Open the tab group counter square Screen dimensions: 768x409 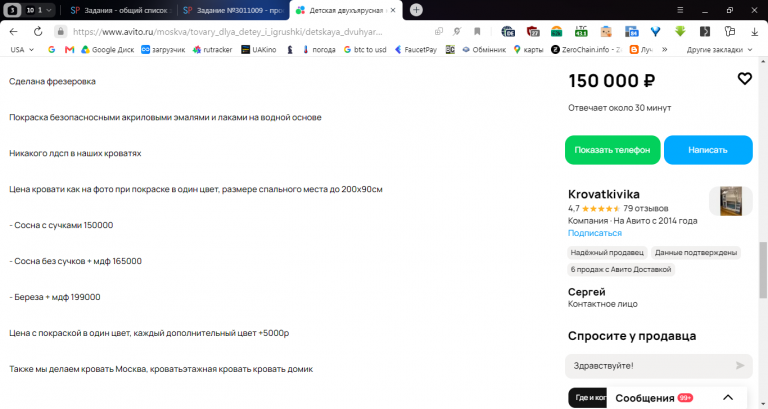point(13,10)
